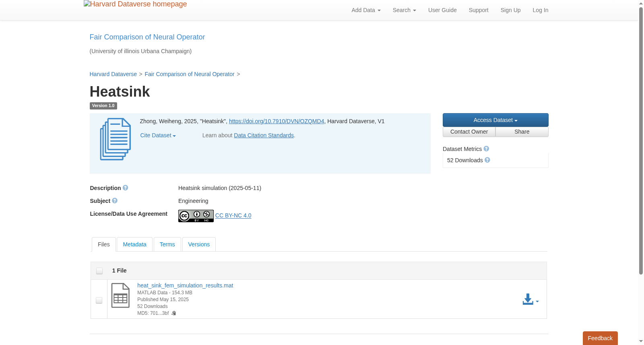Select the Files tab
Image resolution: width=644 pixels, height=345 pixels.
[104, 244]
